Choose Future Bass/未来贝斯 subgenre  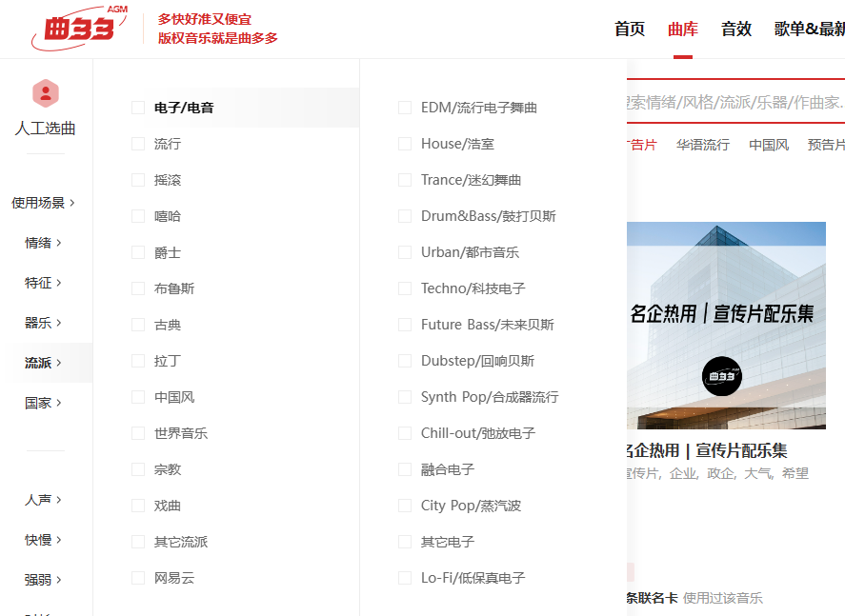(487, 325)
